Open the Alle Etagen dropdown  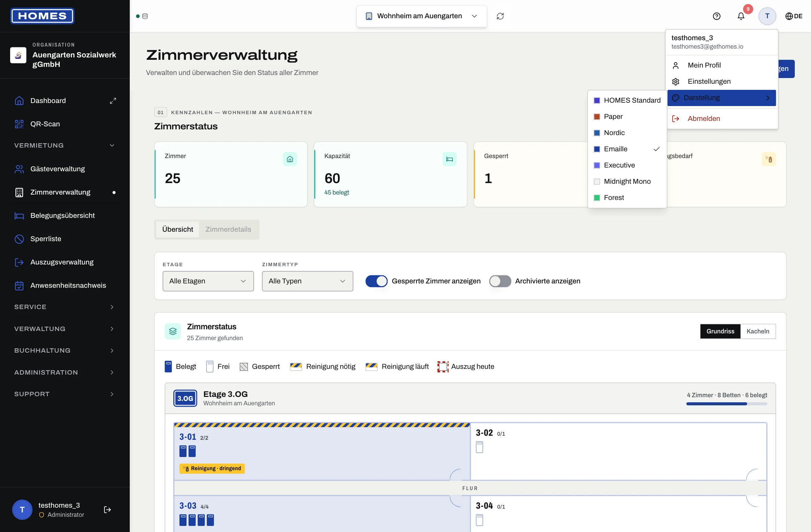208,281
